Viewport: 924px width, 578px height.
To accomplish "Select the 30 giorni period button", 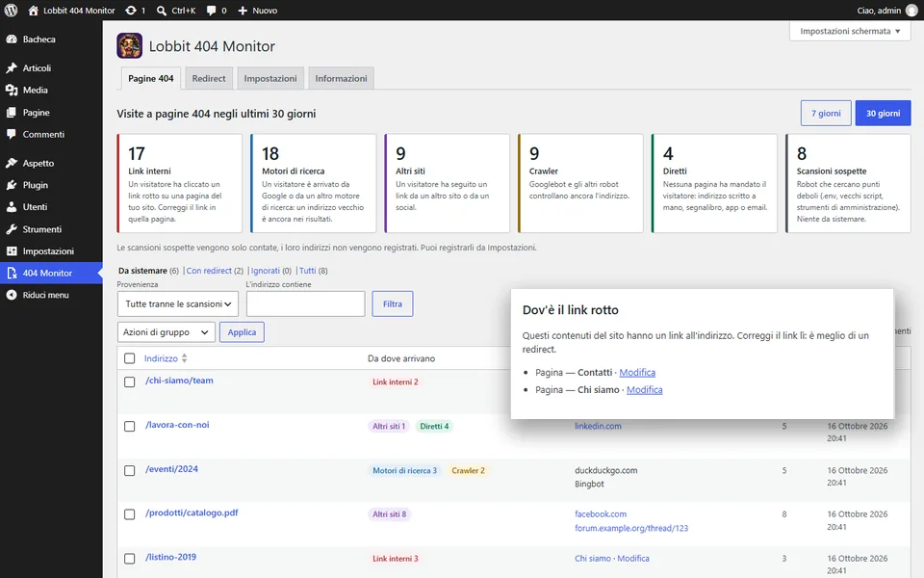I will [883, 114].
